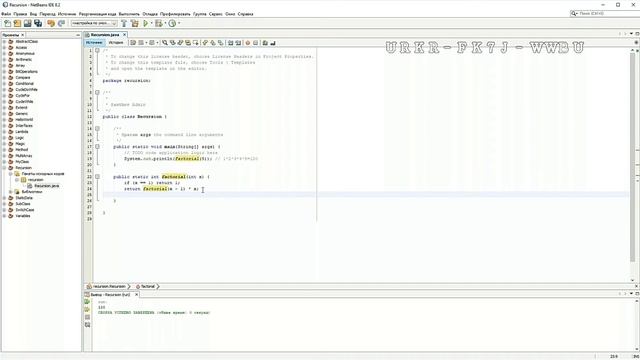640x360 pixels.
Task: Collapse the Recursion project node
Action: coord(4,168)
